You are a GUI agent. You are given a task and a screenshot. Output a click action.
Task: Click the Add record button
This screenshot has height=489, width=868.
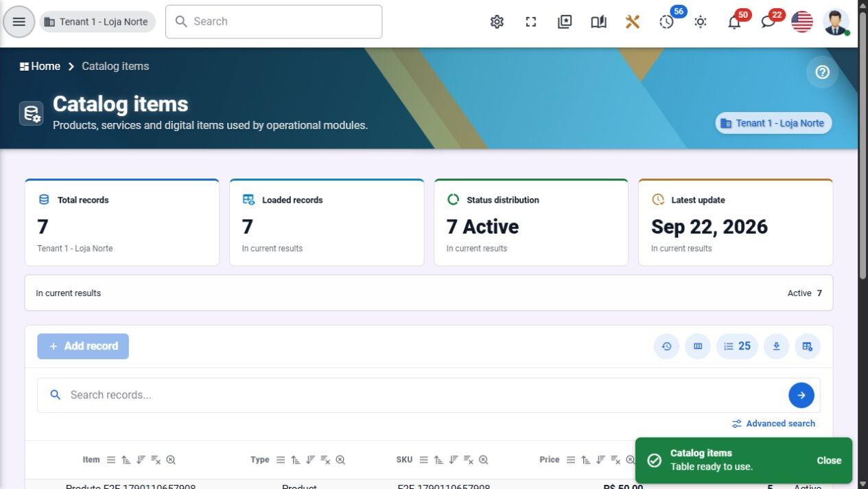tap(83, 346)
